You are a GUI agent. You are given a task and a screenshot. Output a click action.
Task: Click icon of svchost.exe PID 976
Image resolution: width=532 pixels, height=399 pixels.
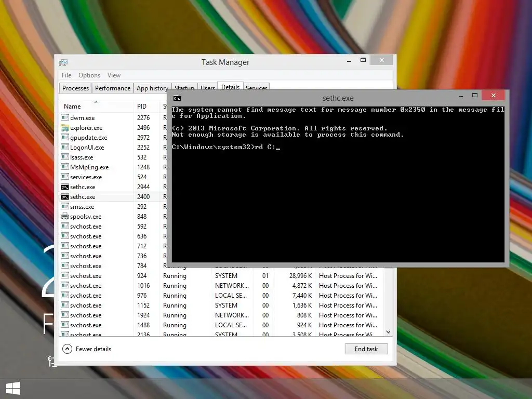pyautogui.click(x=65, y=295)
